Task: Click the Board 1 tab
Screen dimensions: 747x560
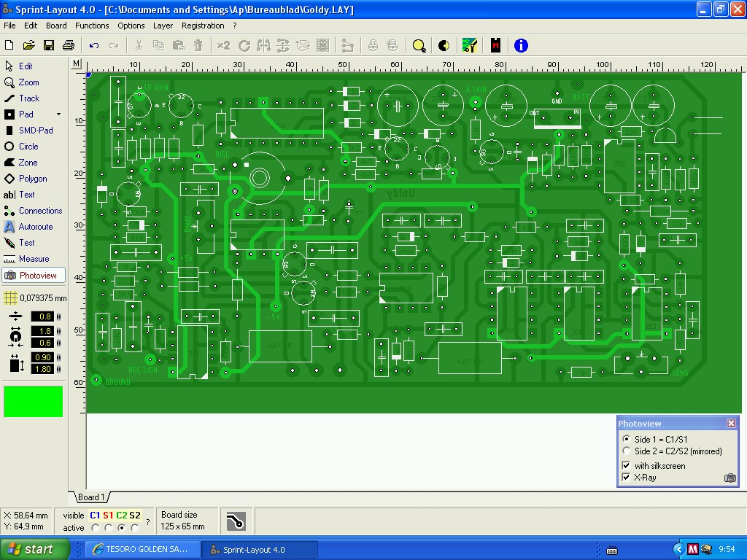Action: point(91,497)
